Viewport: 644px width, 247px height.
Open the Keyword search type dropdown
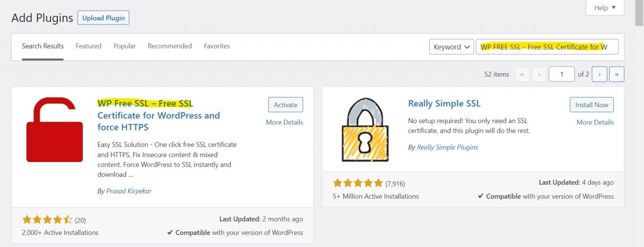click(452, 47)
